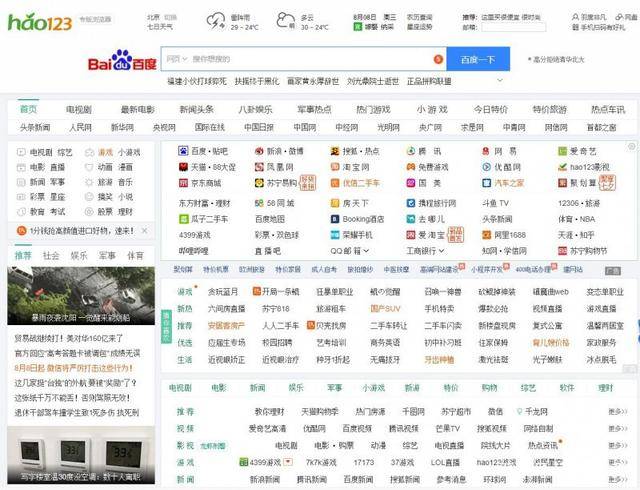Open the 百度地图 link
The width and height of the screenshot is (640, 490).
270,219
